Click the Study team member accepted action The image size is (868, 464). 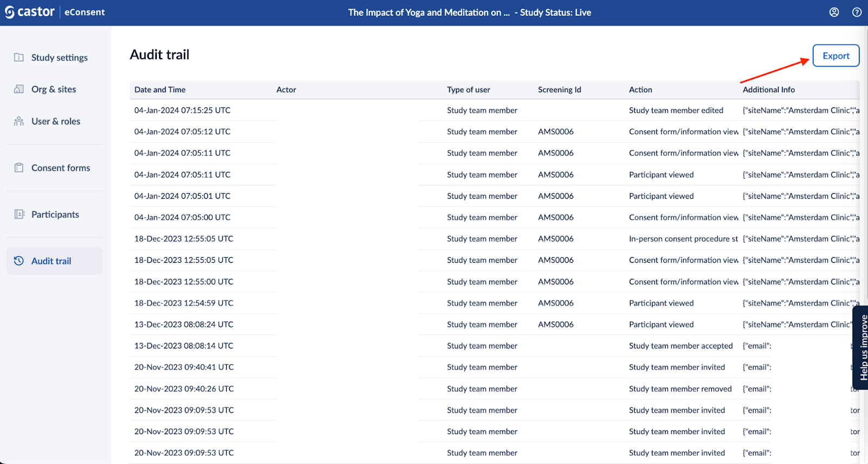pos(681,346)
